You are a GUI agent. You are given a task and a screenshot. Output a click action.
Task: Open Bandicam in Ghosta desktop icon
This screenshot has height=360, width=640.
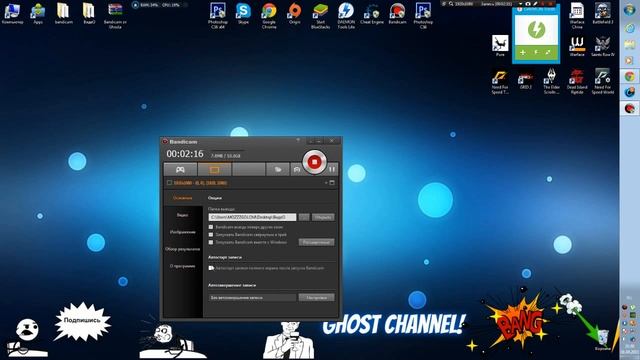point(115,16)
